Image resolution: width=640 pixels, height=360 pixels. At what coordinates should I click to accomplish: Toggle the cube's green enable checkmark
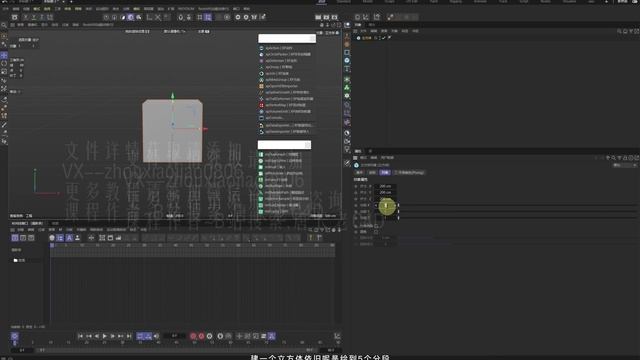(383, 38)
